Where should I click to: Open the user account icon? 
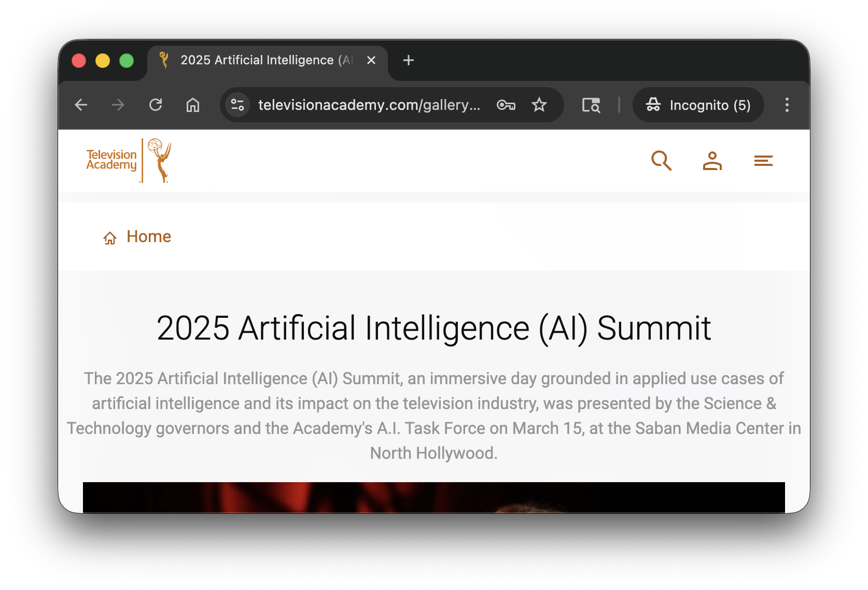click(x=712, y=161)
